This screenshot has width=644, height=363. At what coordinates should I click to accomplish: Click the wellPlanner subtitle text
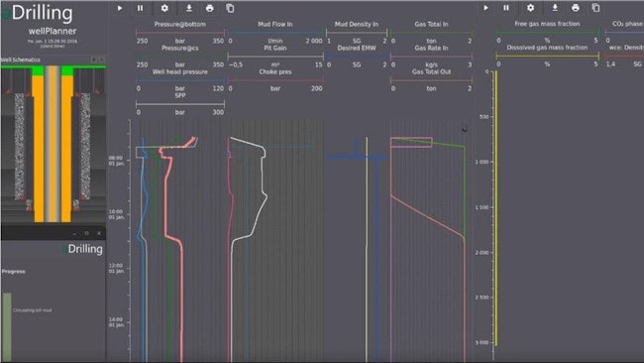coord(53,32)
